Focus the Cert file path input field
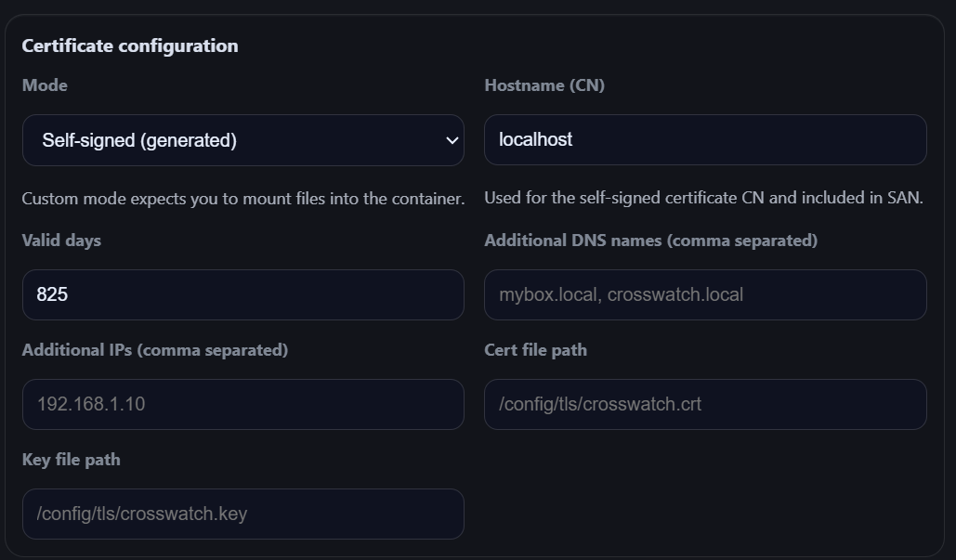Viewport: 956px width, 560px height. (704, 404)
